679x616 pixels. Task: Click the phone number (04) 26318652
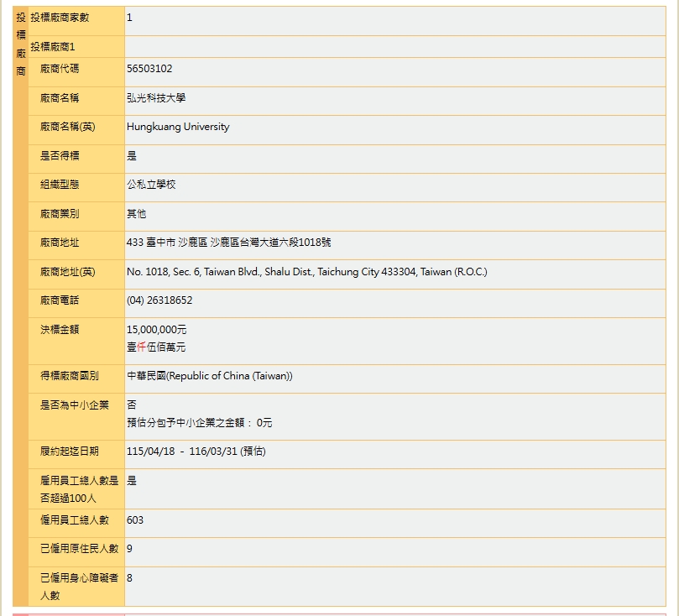[159, 300]
